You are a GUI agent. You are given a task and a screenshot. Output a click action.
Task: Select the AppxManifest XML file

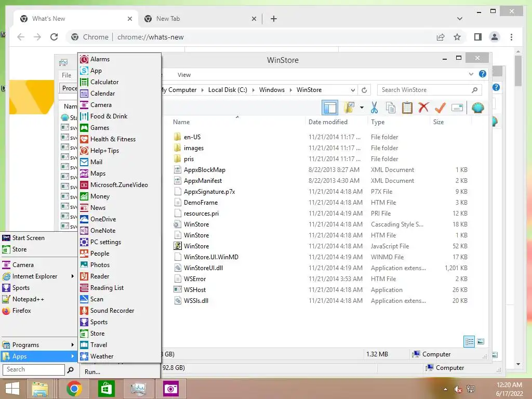pos(203,181)
